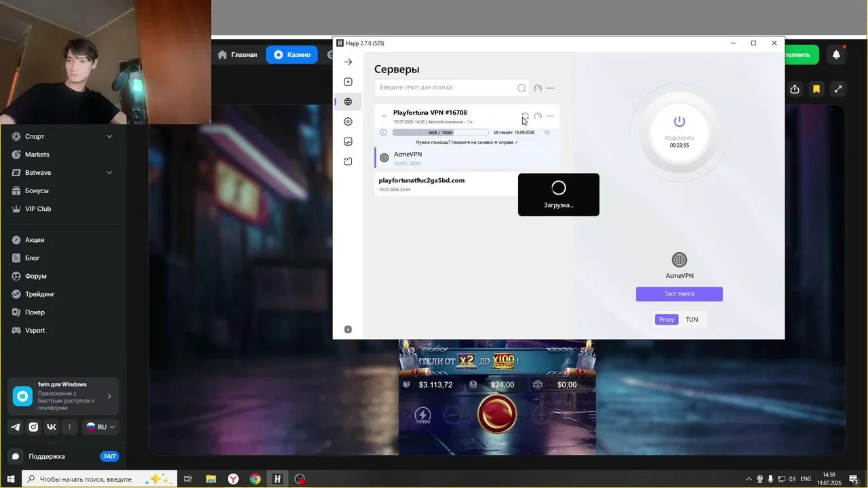Click the Windows Start button
The height and width of the screenshot is (488, 868).
tap(11, 479)
